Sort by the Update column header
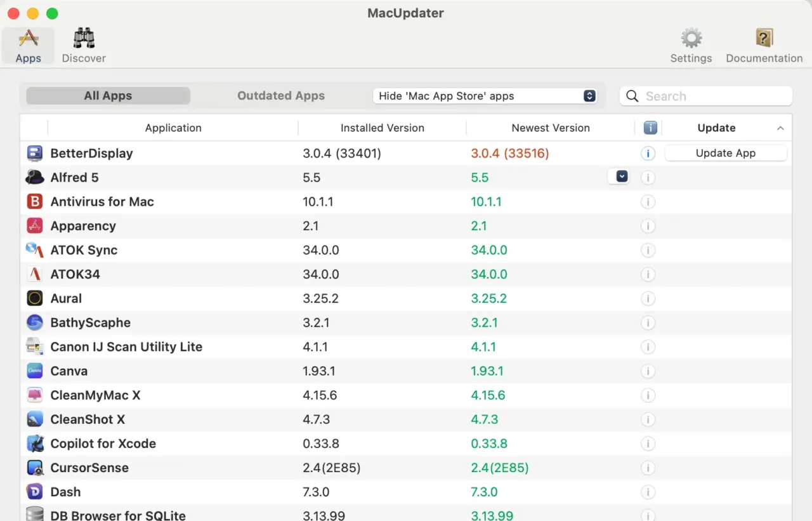812x521 pixels. click(716, 128)
